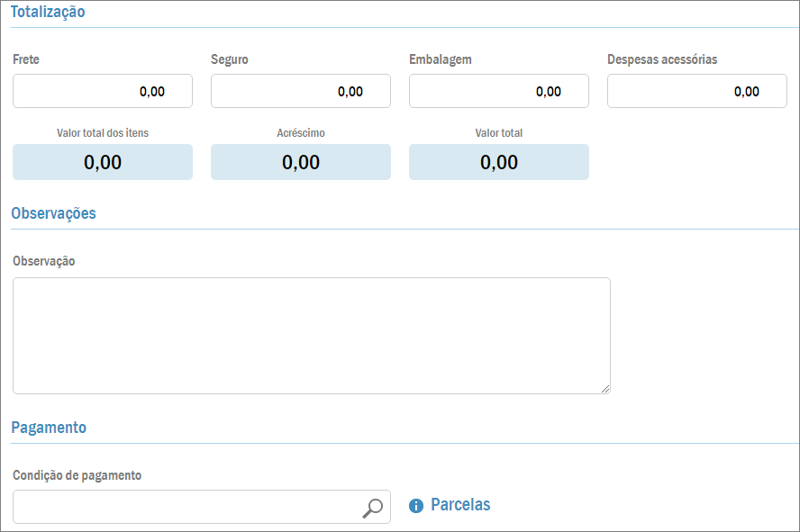This screenshot has height=532, width=800.
Task: Focus the Condição de pagamento search field
Action: [x=185, y=507]
